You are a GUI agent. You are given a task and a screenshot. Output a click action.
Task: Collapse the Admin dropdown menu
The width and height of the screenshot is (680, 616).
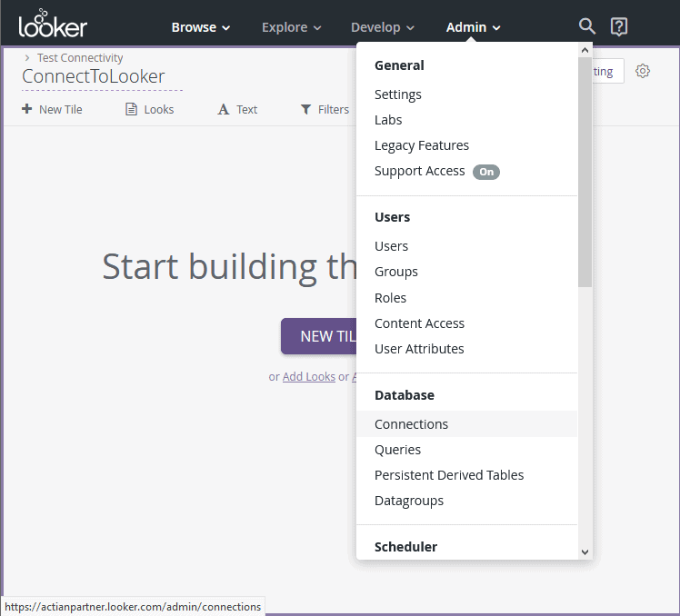pos(473,27)
